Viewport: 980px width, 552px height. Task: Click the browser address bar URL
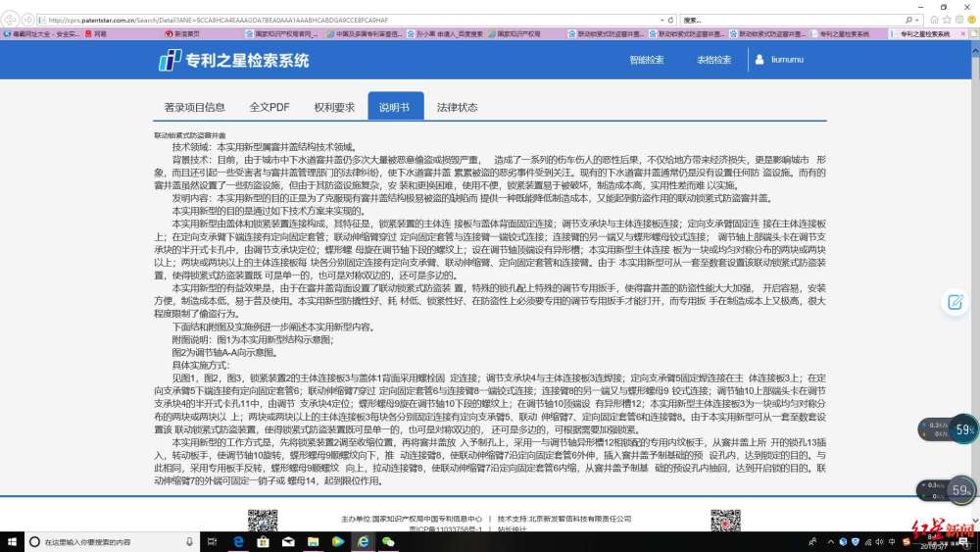tap(219, 20)
